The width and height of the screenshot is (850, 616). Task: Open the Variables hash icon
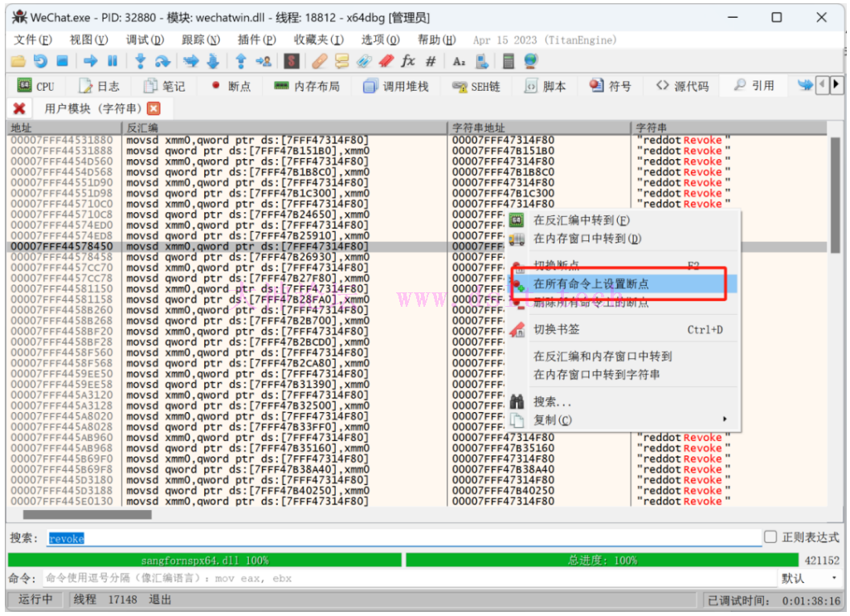431,61
